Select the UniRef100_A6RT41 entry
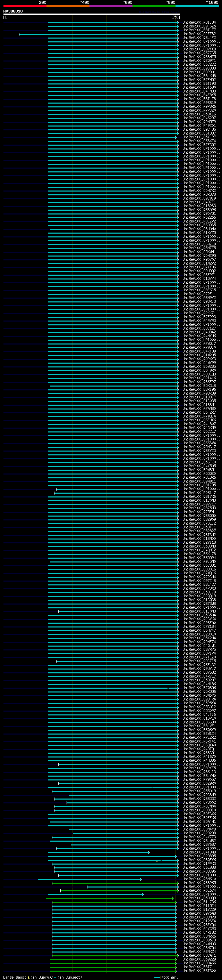 tap(199, 741)
